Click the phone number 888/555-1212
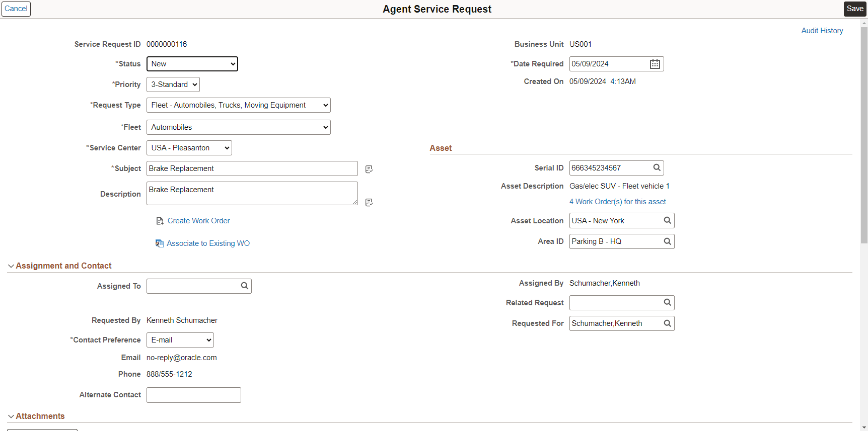 point(169,374)
